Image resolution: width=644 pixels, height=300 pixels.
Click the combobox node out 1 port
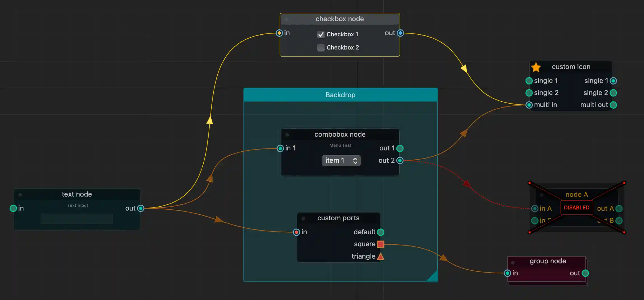(400, 148)
